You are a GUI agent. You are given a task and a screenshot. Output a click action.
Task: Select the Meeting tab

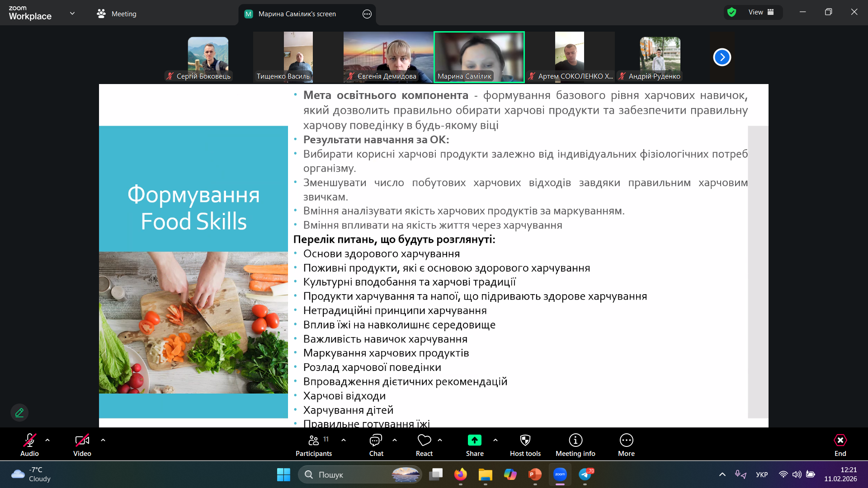click(117, 14)
